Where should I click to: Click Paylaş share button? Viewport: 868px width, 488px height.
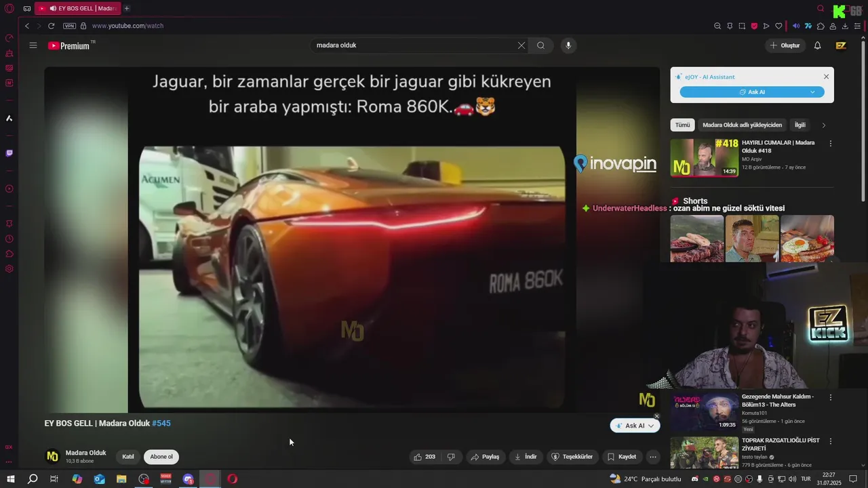(x=485, y=457)
